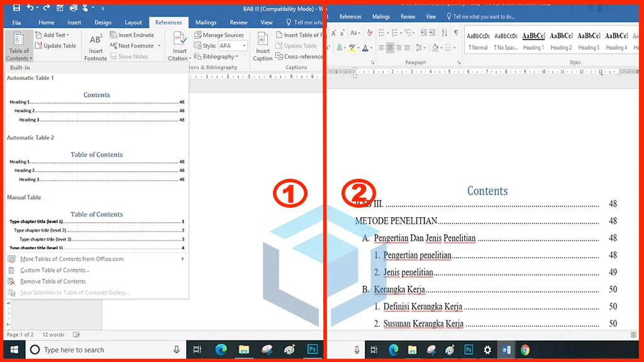
Task: Click the Clear All Formatting eraser icon
Action: 370,33
